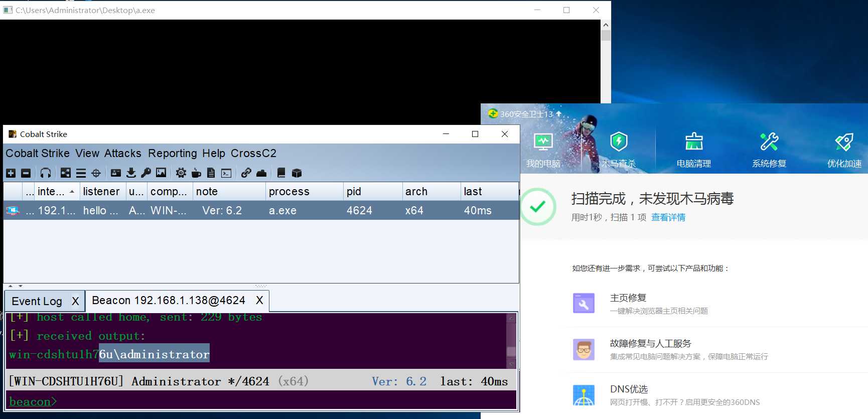Click the chain link icon to host a file

coord(246,173)
